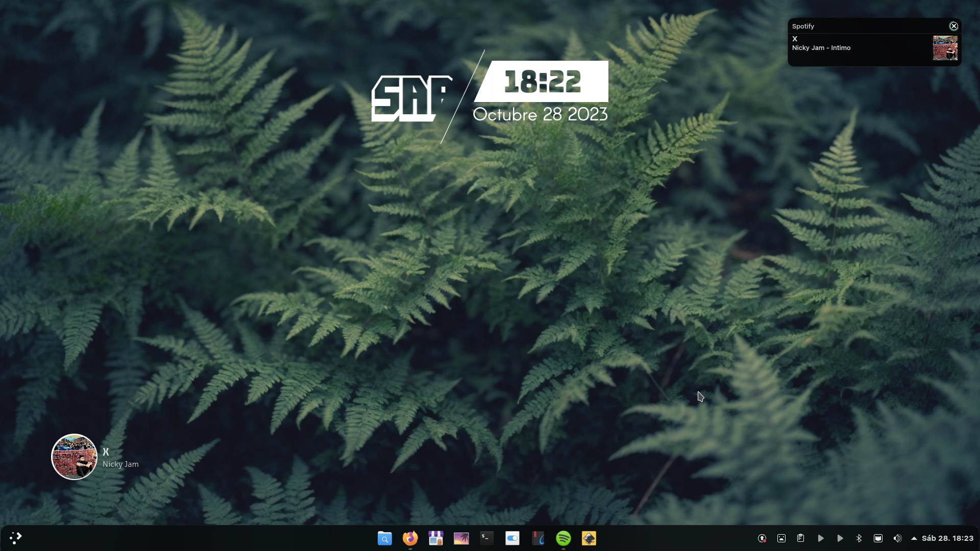Launch Firefox from the dock
Screen dimensions: 980x551
(x=410, y=538)
